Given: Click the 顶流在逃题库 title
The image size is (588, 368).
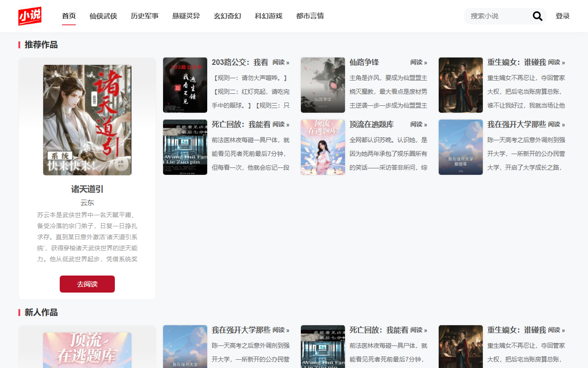Looking at the screenshot, I should pos(372,124).
